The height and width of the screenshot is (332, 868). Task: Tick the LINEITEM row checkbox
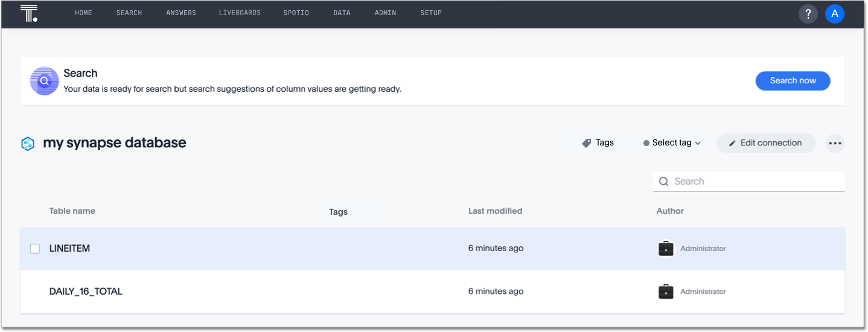click(35, 249)
